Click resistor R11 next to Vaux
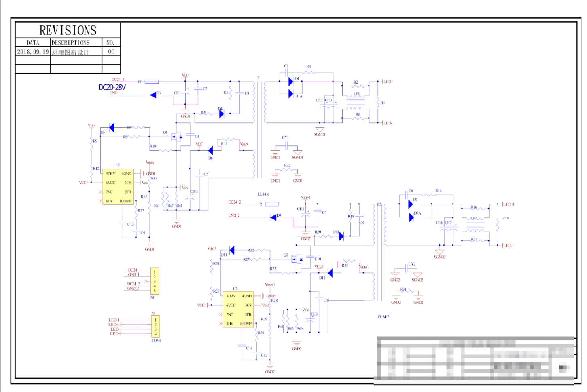 coord(228,139)
